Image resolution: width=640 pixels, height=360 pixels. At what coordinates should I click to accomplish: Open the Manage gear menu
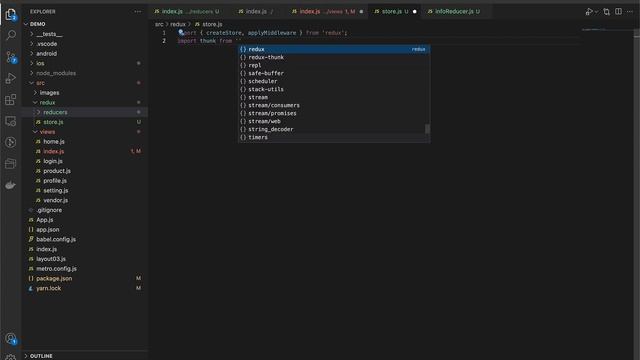pos(11,357)
